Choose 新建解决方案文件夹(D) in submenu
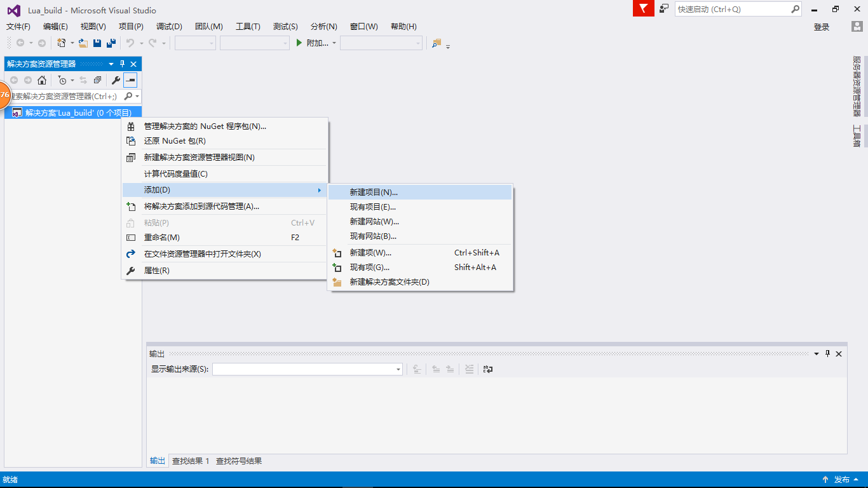 click(x=420, y=281)
